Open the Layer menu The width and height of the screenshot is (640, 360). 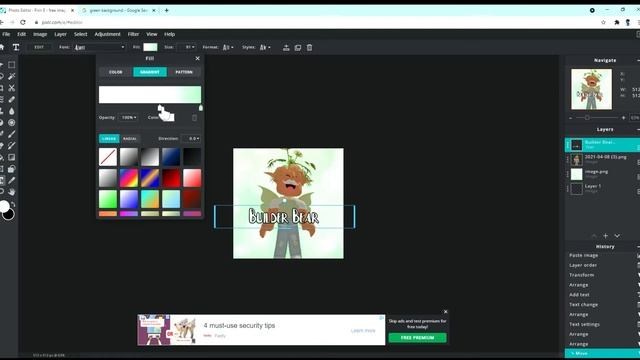point(60,34)
